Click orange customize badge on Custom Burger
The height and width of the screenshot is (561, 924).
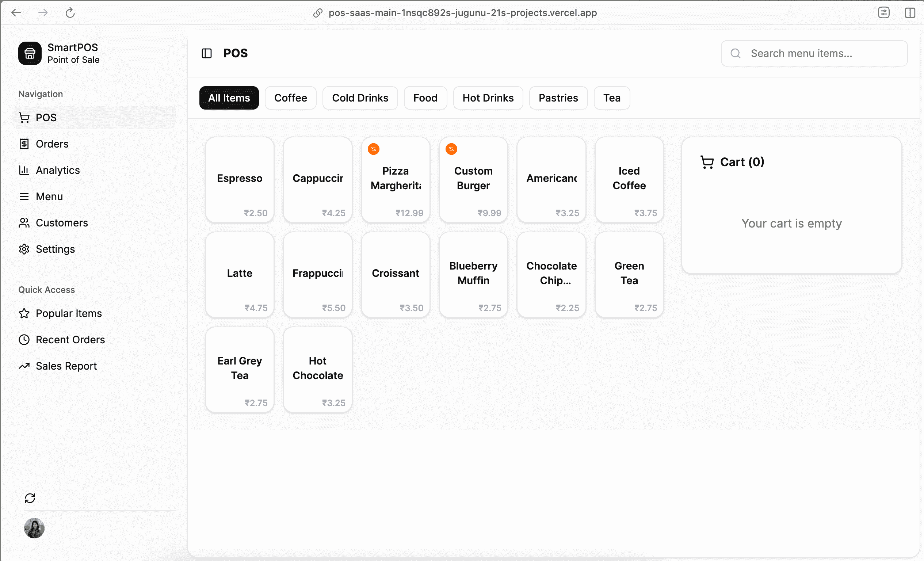(451, 149)
